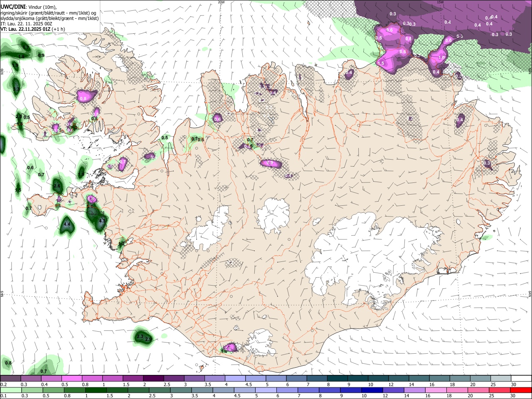Click the 'slydda/snjókoma' legend description line
The width and height of the screenshot is (532, 399).
[49, 18]
